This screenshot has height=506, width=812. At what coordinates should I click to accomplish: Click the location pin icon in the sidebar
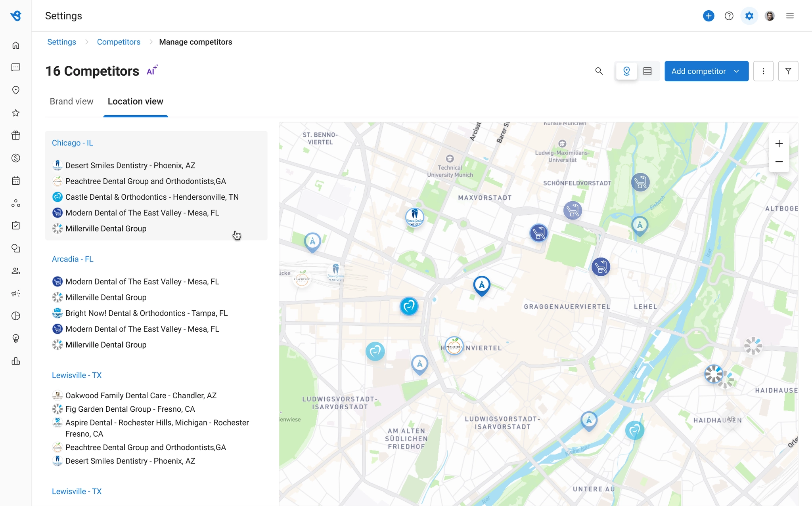(16, 90)
